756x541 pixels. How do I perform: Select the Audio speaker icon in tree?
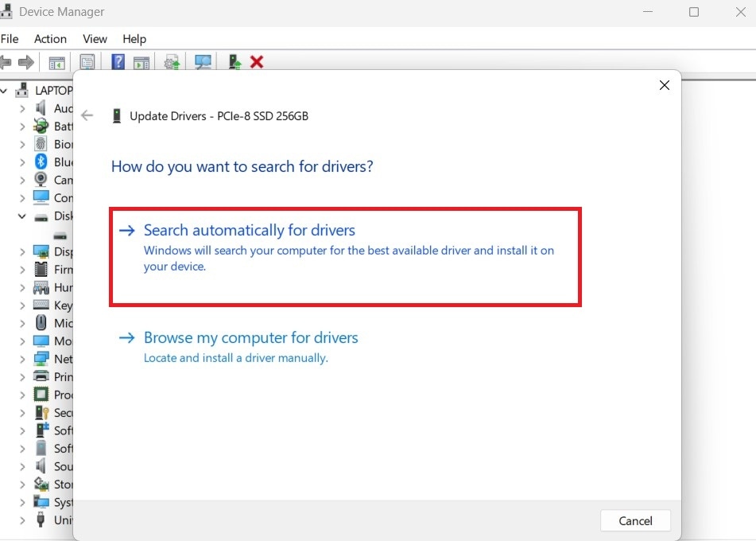coord(41,108)
